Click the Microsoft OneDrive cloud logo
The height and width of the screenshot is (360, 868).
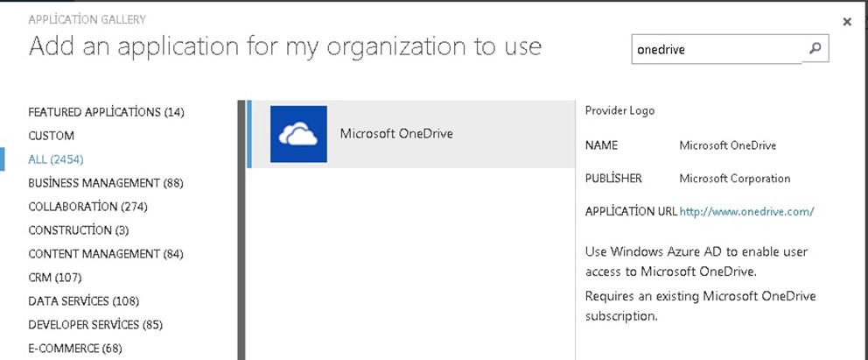[298, 134]
